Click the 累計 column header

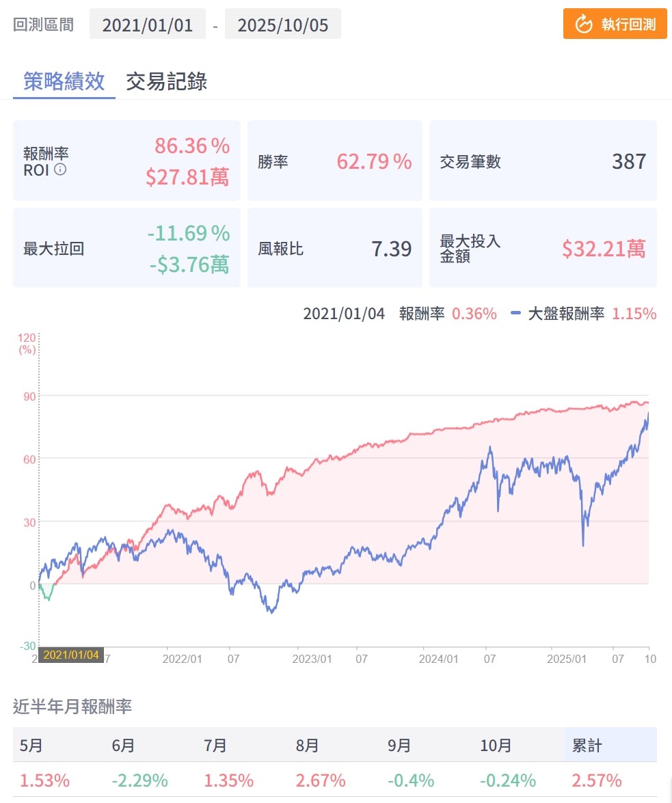587,745
